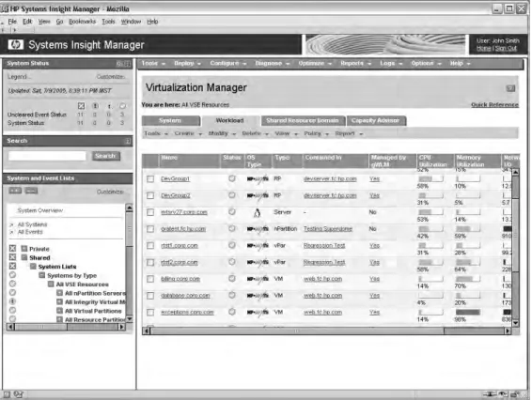Click the Search panel collapse icon
This screenshot has height=400, width=532.
click(x=128, y=141)
